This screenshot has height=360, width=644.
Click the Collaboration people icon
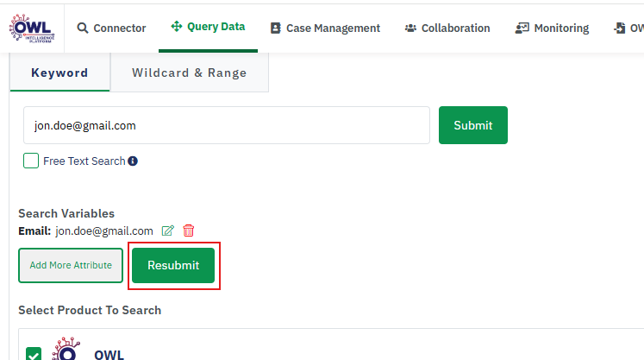click(x=410, y=28)
